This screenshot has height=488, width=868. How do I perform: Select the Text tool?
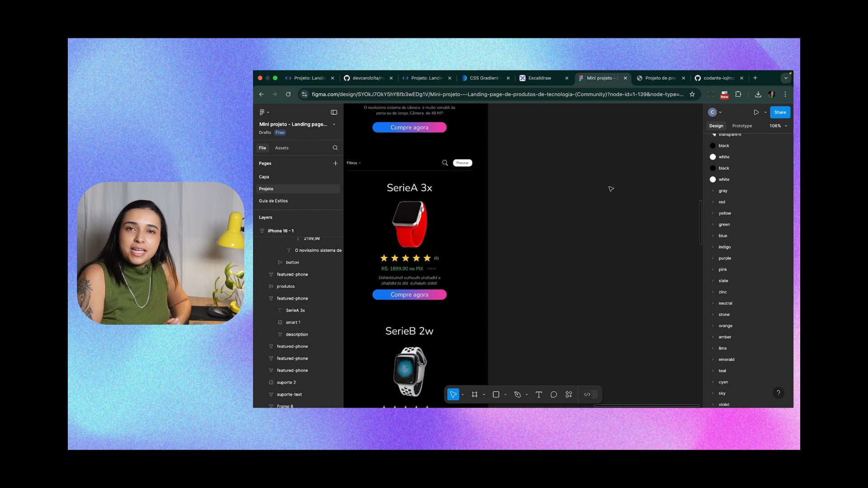538,394
